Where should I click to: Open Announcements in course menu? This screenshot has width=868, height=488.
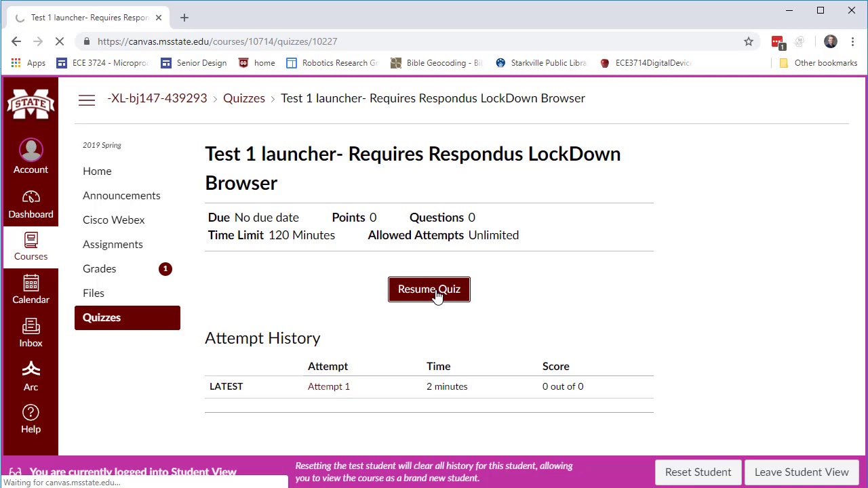coord(121,195)
